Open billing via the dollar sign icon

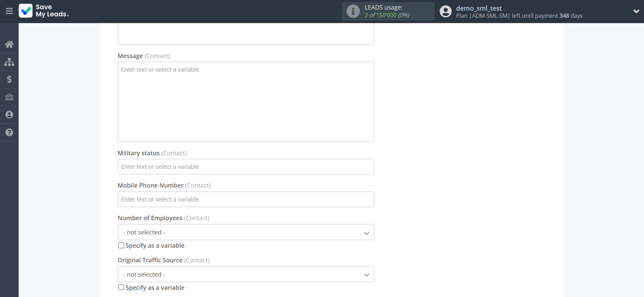pyautogui.click(x=9, y=80)
